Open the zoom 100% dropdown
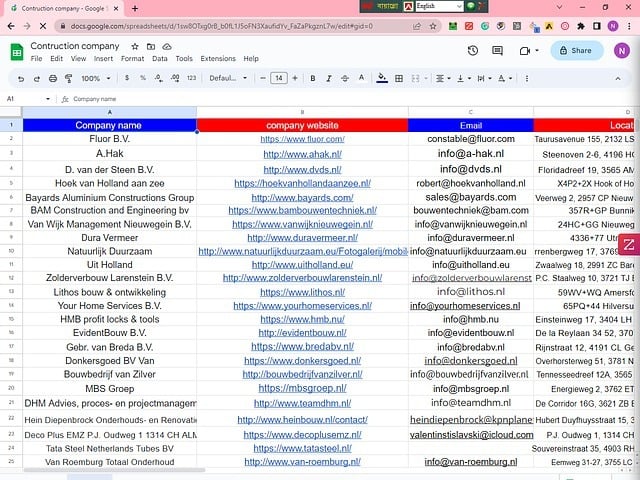640x480 pixels. (96, 78)
